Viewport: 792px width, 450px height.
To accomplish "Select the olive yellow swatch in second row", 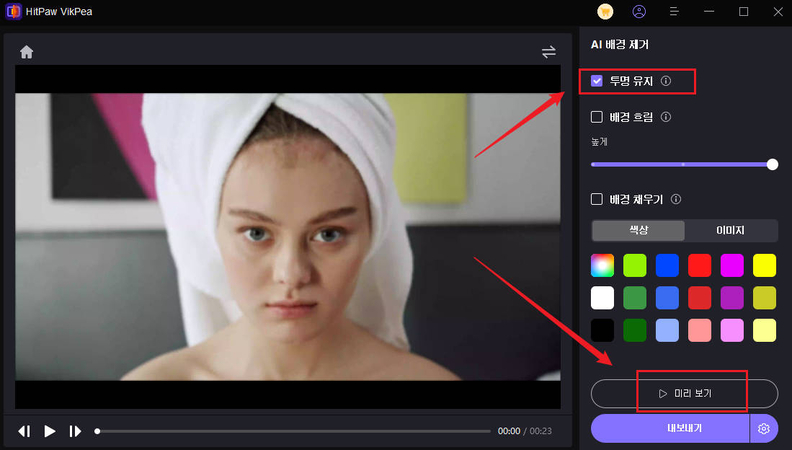I will tap(764, 298).
